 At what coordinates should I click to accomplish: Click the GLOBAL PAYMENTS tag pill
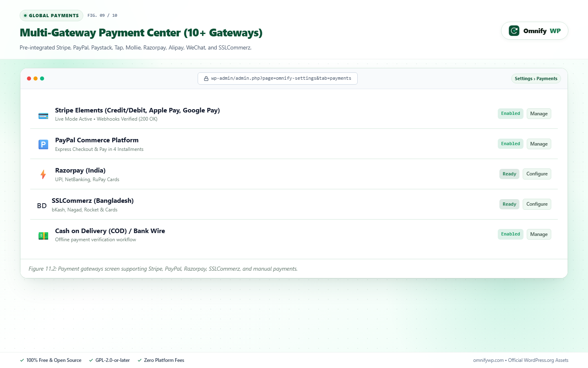pyautogui.click(x=51, y=16)
